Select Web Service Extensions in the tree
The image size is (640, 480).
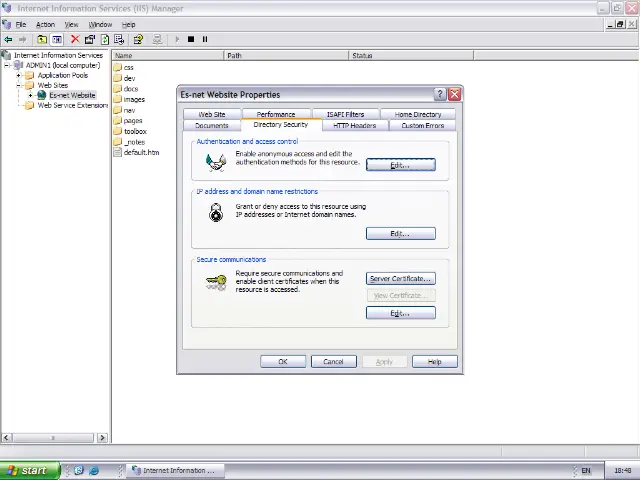tap(73, 105)
